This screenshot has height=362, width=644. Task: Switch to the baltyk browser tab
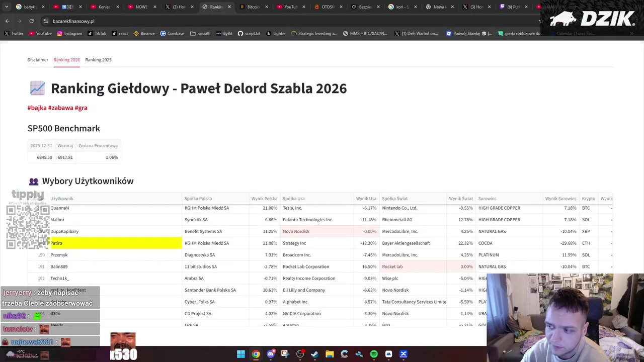pyautogui.click(x=30, y=7)
